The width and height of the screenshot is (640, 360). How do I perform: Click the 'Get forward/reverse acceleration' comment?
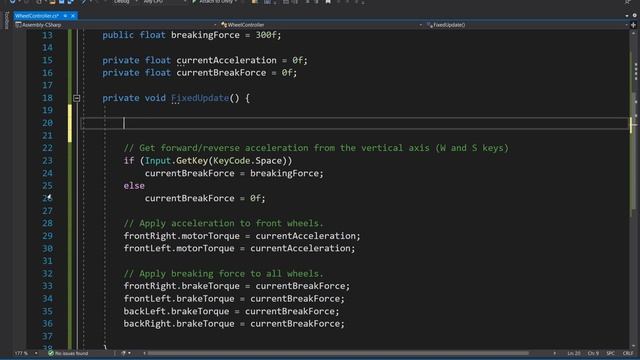(316, 148)
